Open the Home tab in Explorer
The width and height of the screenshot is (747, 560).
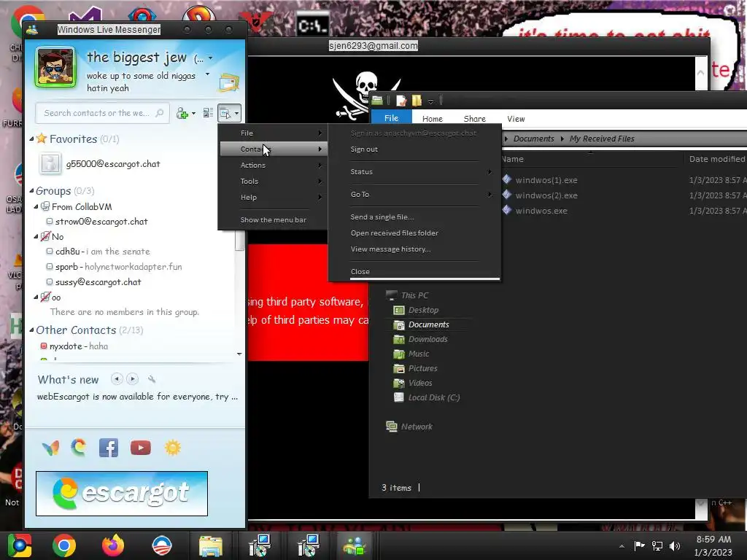click(432, 119)
